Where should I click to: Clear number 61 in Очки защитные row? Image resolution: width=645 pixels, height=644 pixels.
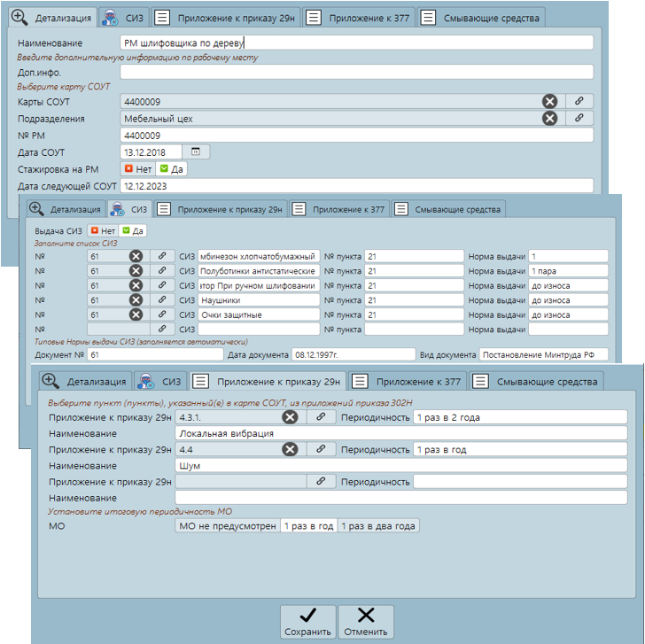tap(136, 314)
